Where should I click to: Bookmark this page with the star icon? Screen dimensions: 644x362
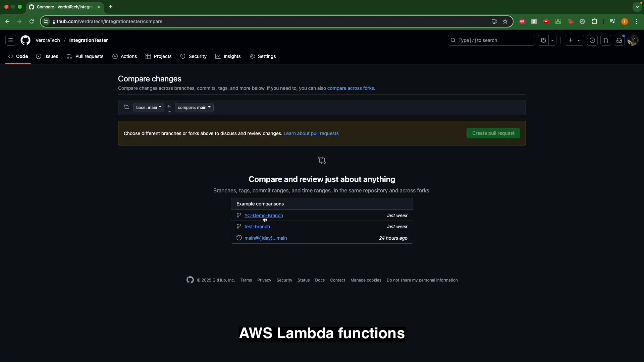coord(505,21)
